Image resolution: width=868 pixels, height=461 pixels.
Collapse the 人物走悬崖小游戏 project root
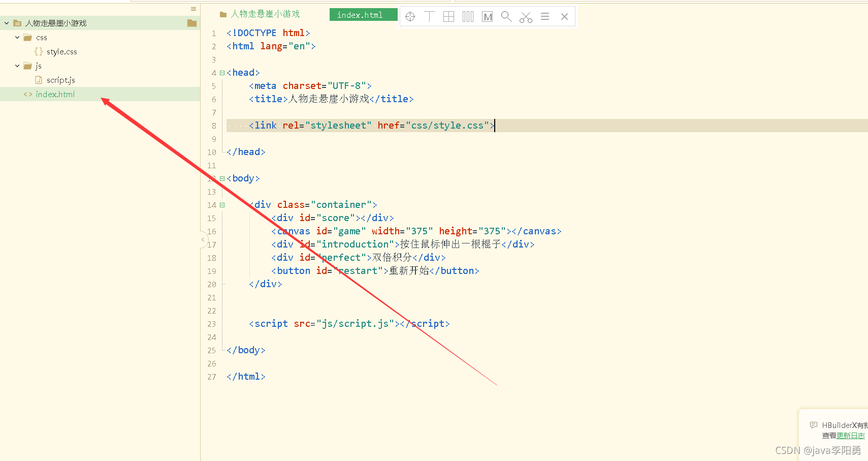(x=7, y=23)
